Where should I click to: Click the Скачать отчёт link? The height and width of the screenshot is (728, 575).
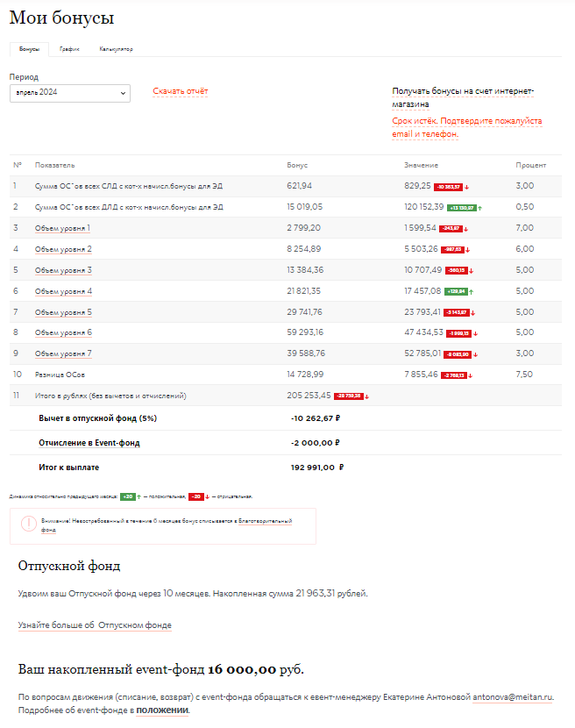pos(181,91)
